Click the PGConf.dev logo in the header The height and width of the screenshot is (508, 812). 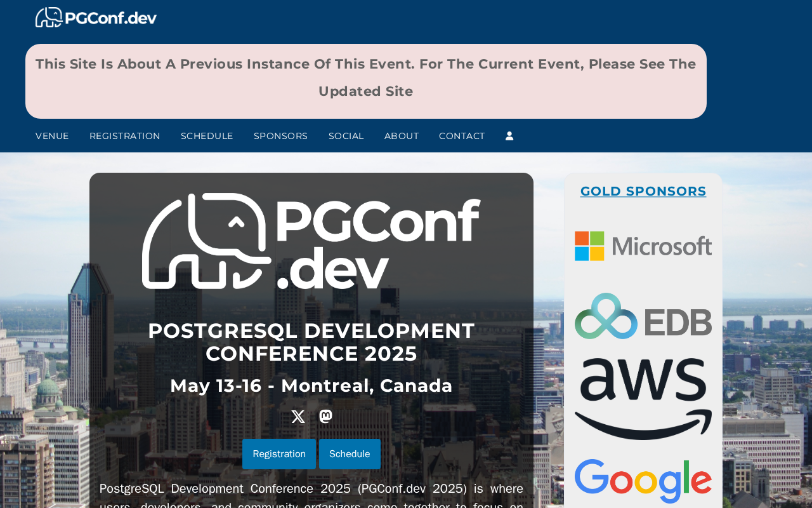[96, 17]
